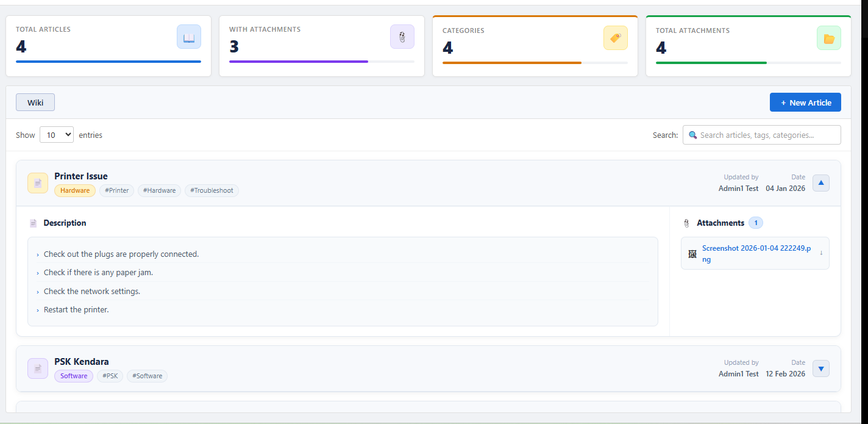Select the Software category badge
The height and width of the screenshot is (424, 868).
[x=74, y=376]
